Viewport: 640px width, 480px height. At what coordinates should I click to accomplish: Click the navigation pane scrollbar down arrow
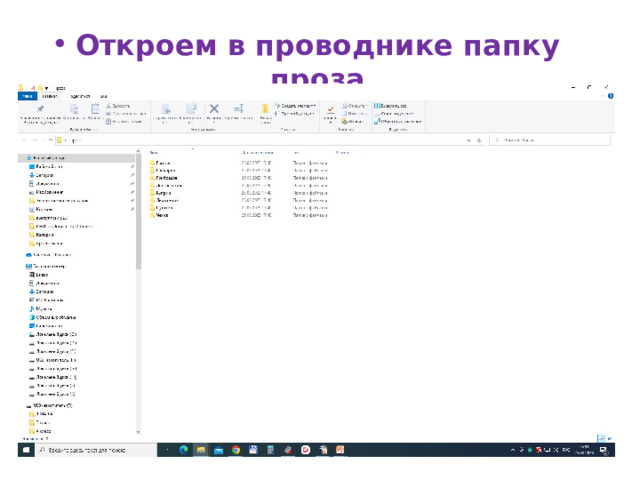(x=138, y=431)
